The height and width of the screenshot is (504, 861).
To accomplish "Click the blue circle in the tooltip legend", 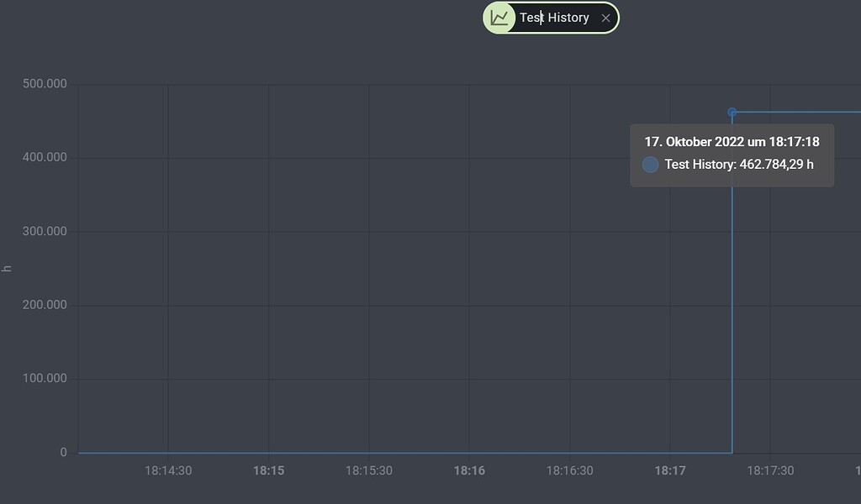I will (650, 165).
